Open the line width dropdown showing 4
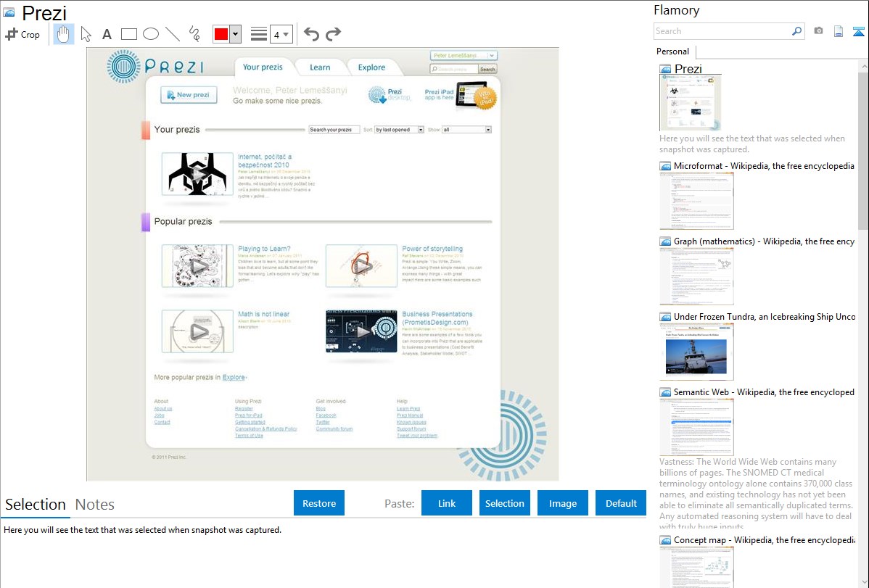Screen dimensions: 869x588 [281, 34]
